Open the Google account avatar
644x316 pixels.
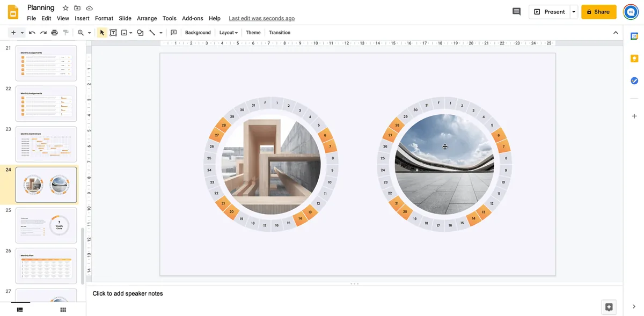click(631, 12)
